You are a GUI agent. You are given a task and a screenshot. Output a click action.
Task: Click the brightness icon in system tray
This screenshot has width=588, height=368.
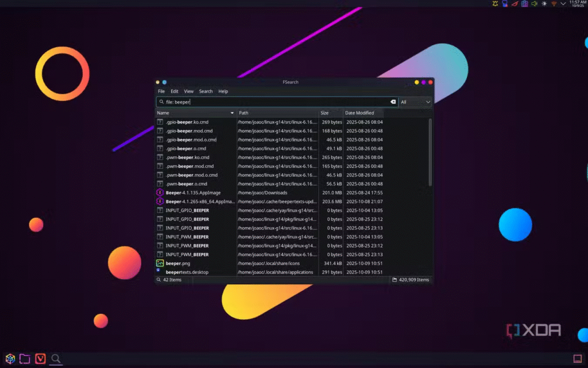pyautogui.click(x=544, y=3)
